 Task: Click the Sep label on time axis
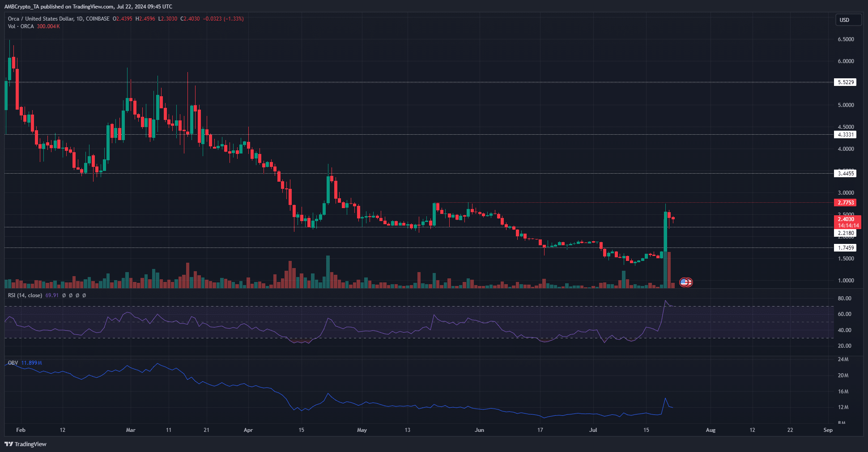pyautogui.click(x=828, y=430)
